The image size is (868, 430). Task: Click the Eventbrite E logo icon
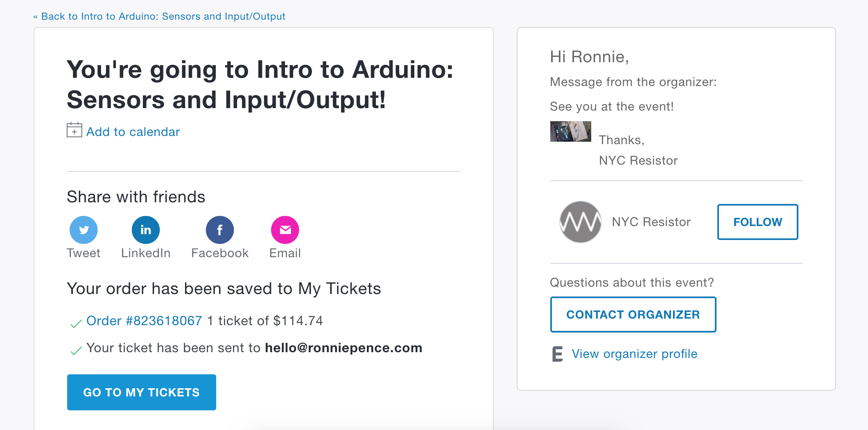pyautogui.click(x=557, y=354)
